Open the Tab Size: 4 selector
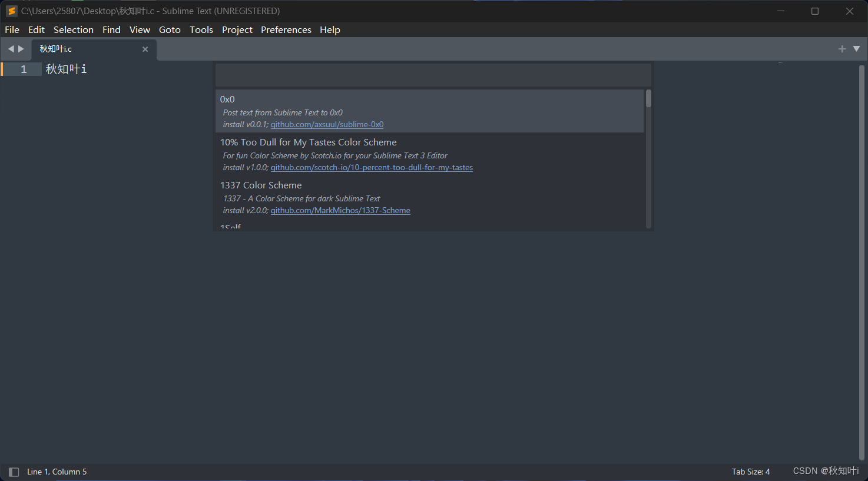Viewport: 868px width, 481px height. pos(751,472)
